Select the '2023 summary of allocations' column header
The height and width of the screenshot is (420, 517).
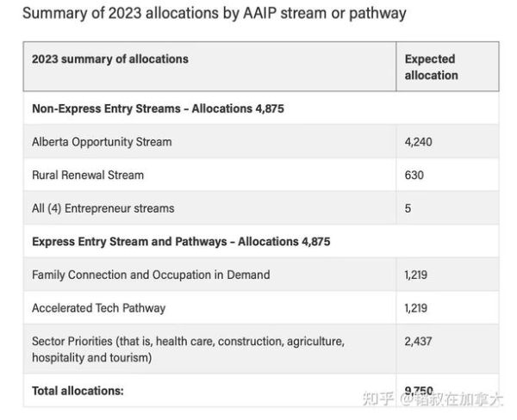pos(109,59)
